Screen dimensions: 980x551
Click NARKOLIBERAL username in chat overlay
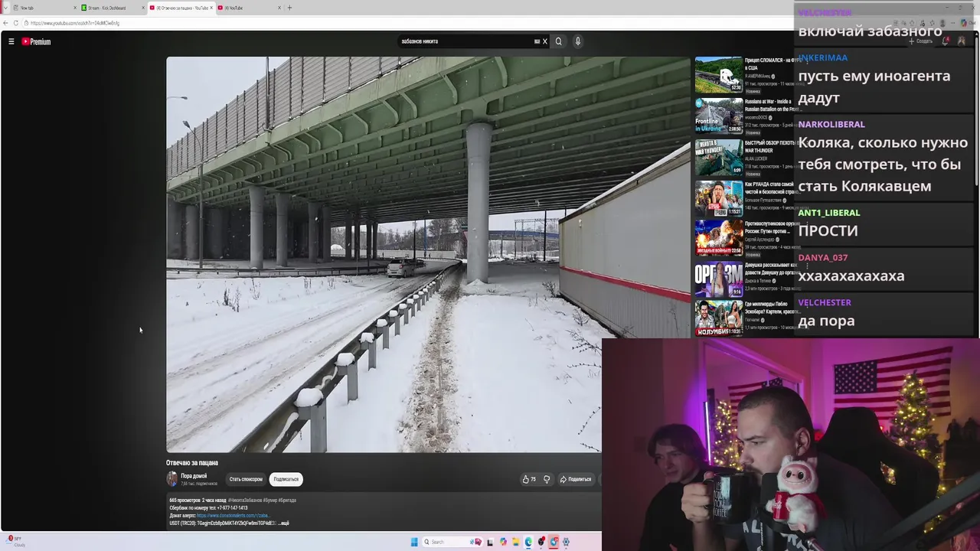pyautogui.click(x=831, y=124)
